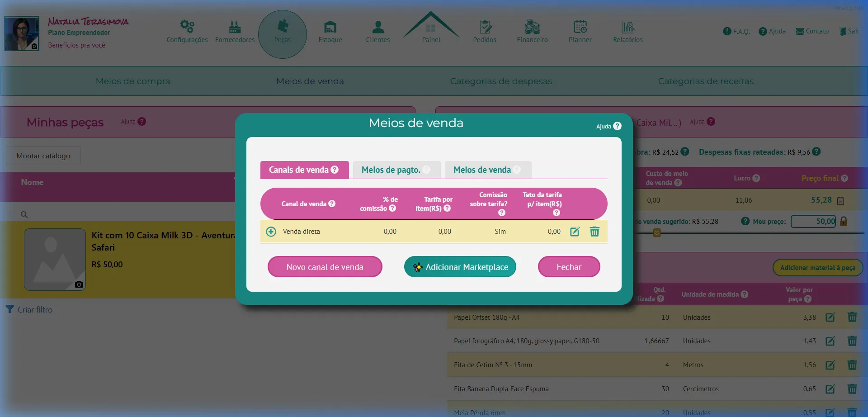Toggle the price lock beside Meu preço

[x=844, y=221]
